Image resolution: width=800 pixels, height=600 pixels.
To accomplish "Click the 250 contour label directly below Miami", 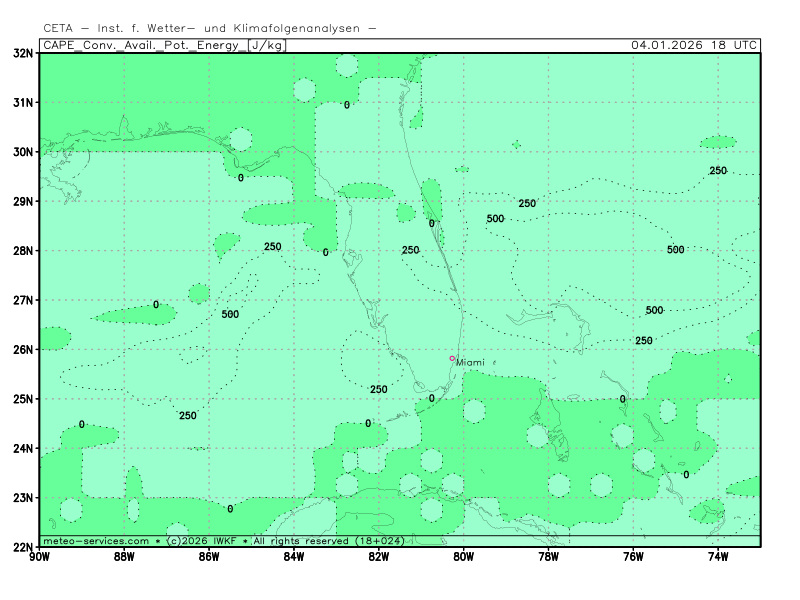I will point(379,389).
